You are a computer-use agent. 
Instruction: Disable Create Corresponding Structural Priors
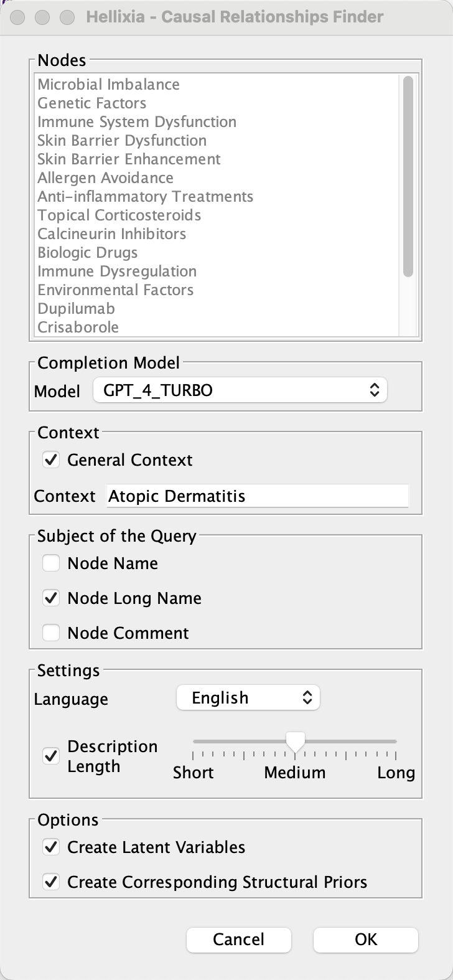pos(51,882)
